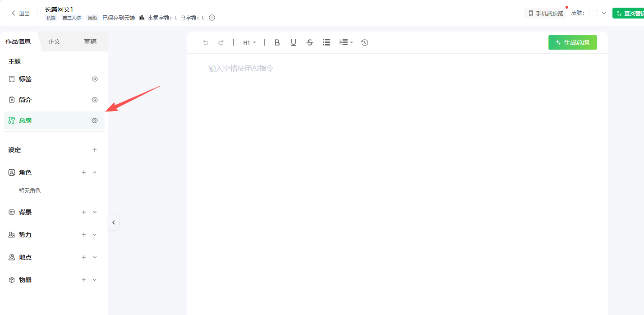This screenshot has width=644, height=315.
Task: Apply underline formatting
Action: click(294, 42)
